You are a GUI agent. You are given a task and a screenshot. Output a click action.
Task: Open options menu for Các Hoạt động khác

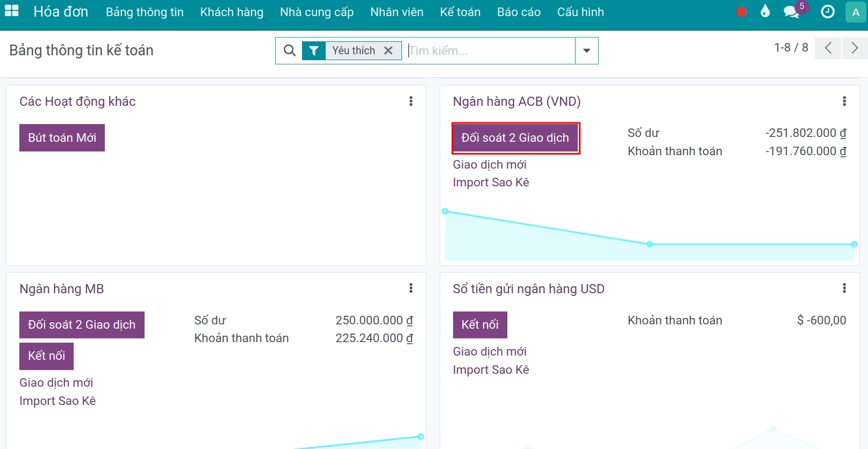point(411,102)
